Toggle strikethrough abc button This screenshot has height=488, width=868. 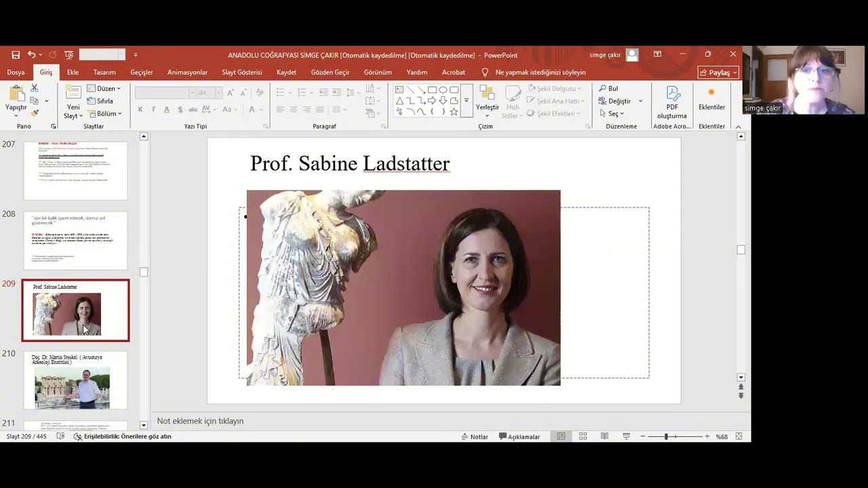(193, 109)
